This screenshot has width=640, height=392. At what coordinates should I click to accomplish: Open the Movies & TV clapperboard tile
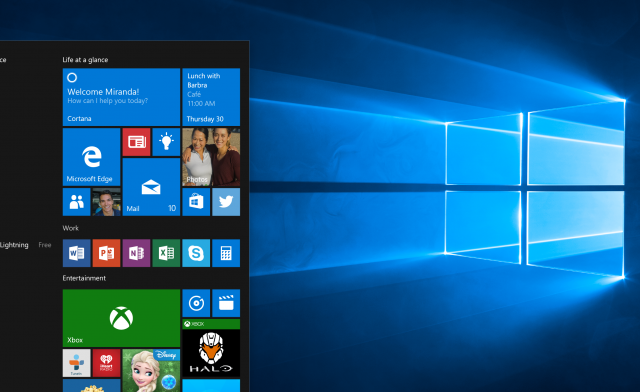[226, 303]
